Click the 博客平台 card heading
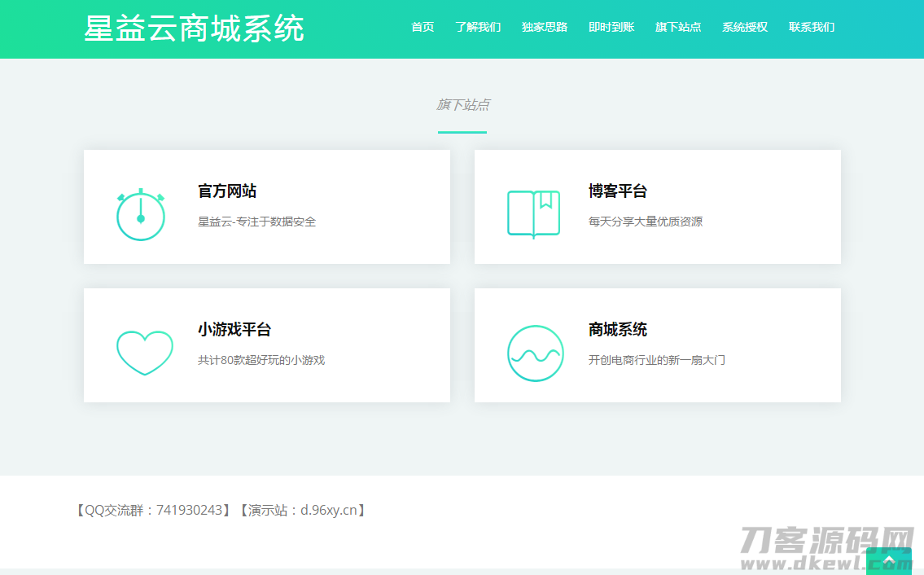 pos(618,191)
